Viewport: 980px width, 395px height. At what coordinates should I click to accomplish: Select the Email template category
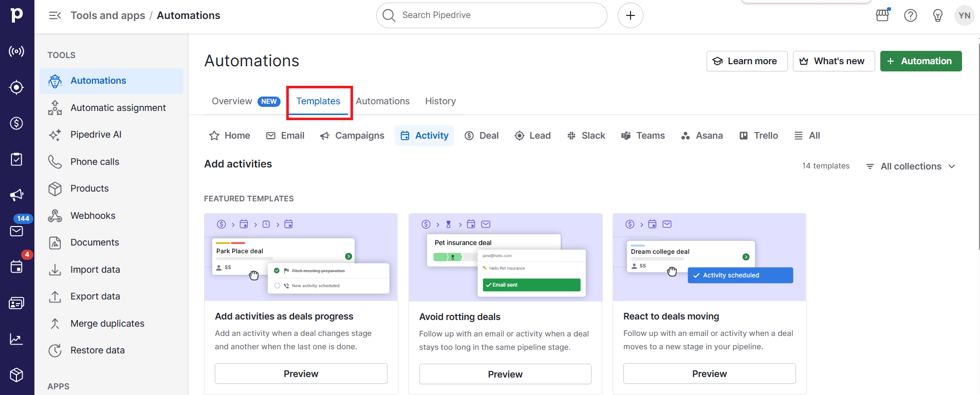pyautogui.click(x=285, y=136)
